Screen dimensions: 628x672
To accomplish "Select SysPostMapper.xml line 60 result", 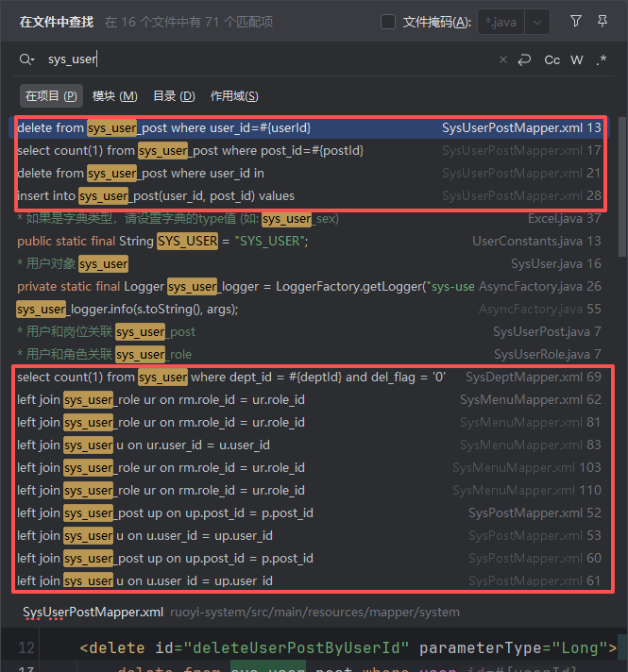I will [309, 559].
